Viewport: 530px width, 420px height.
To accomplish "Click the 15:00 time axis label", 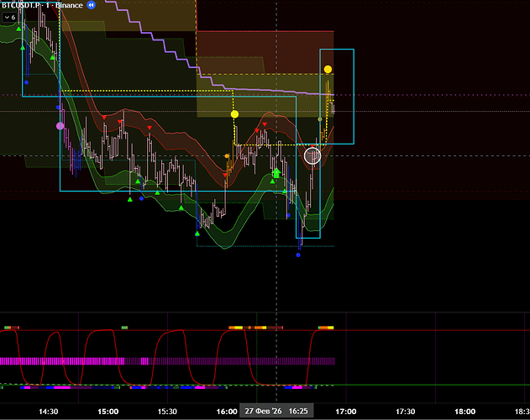I will 108,412.
